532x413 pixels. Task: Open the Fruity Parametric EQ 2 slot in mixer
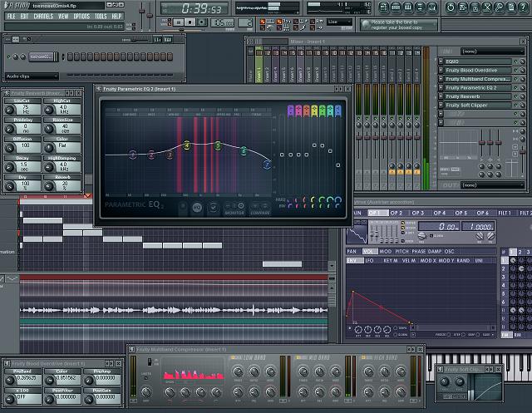click(478, 87)
